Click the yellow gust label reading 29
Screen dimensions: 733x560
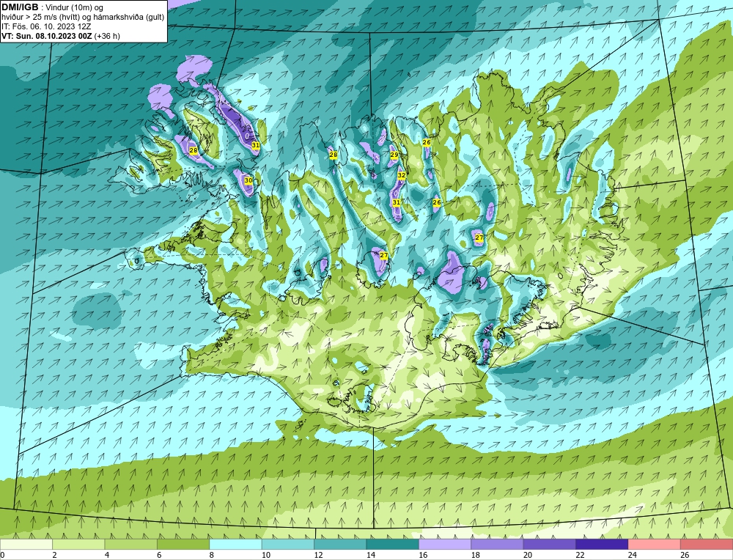[x=394, y=155]
